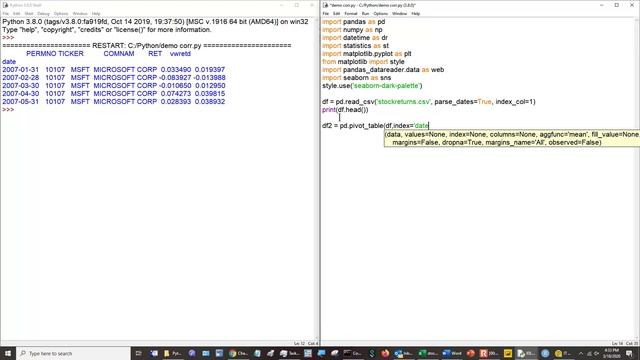Click the 'import numpy as np' line
Image resolution: width=640 pixels, height=360 pixels.
pos(352,30)
